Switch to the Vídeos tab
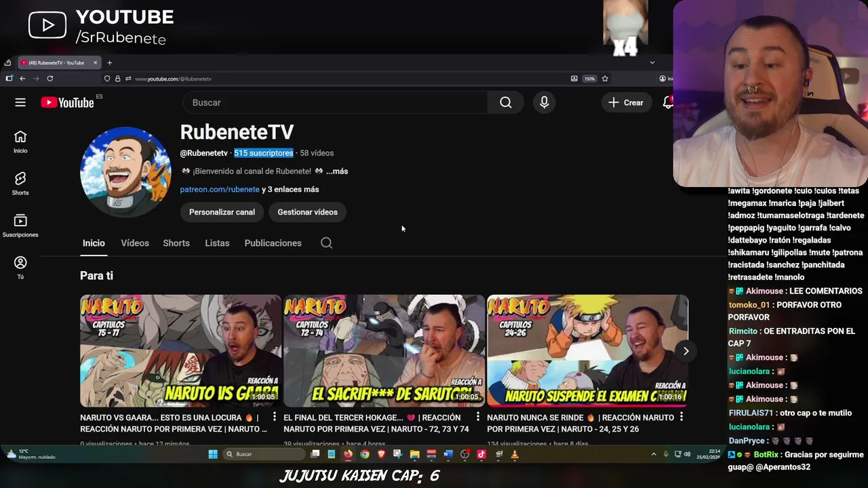 pos(135,243)
